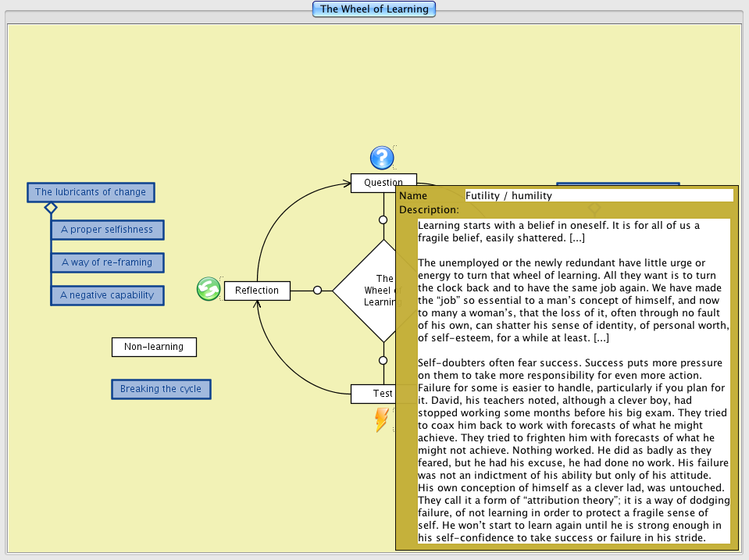This screenshot has width=749, height=560.
Task: Click the circle connector below the Question node
Action: click(383, 220)
